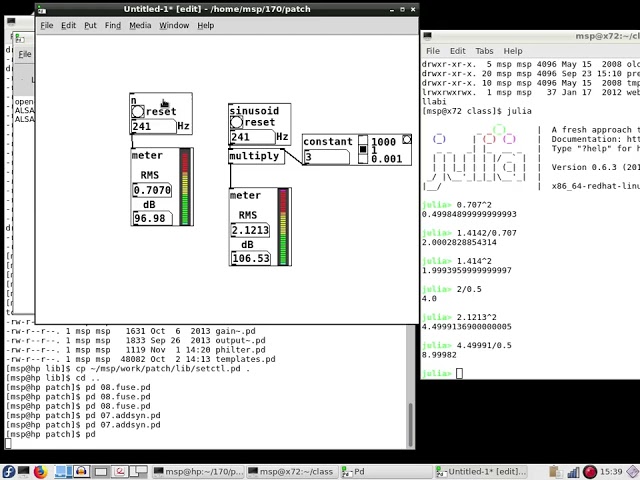Open the network signal tray icon
The image size is (640, 480).
(573, 472)
